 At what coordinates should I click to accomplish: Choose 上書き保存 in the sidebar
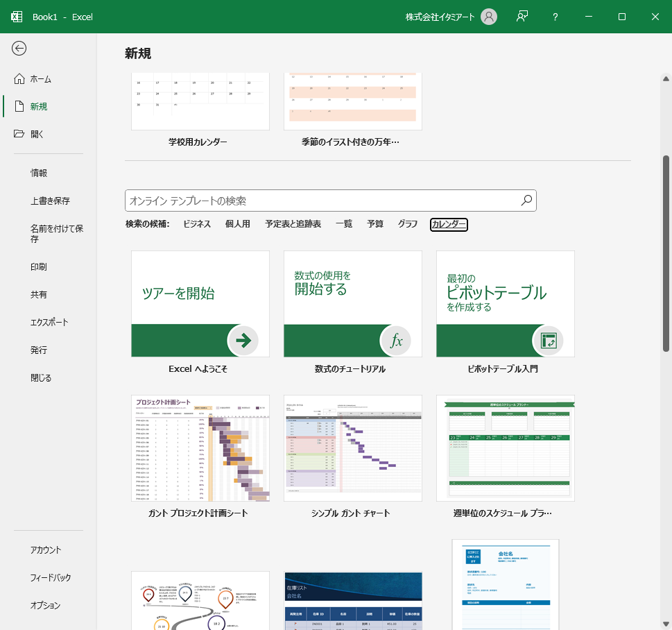point(50,201)
